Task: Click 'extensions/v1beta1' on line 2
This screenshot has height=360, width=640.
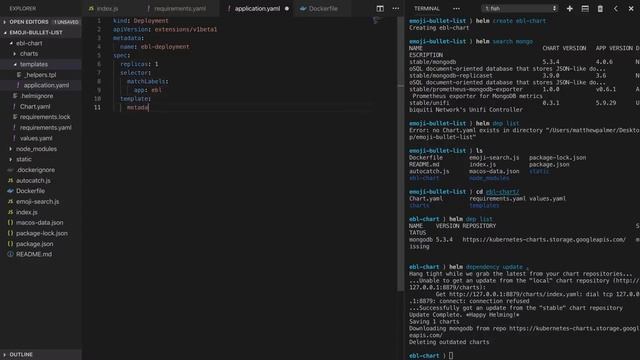Action: 186,29
